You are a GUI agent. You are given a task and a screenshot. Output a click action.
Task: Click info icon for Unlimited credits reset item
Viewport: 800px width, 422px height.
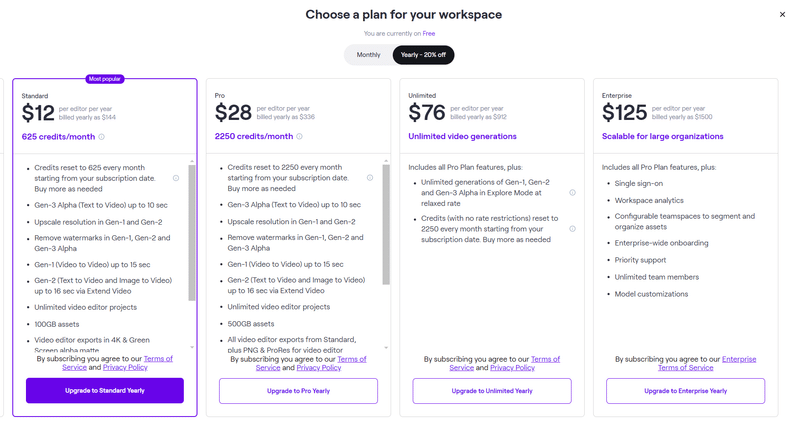[x=572, y=229]
